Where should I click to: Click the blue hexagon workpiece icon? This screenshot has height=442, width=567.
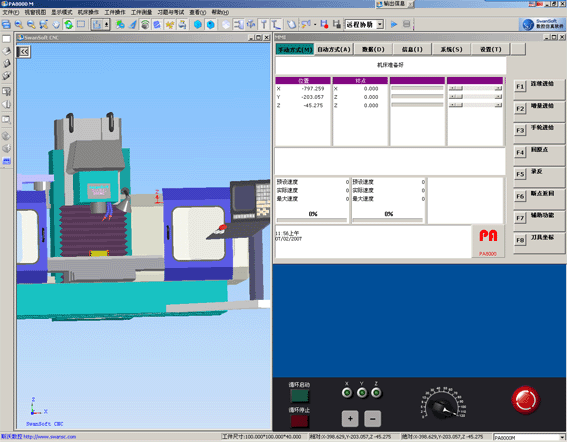197,25
